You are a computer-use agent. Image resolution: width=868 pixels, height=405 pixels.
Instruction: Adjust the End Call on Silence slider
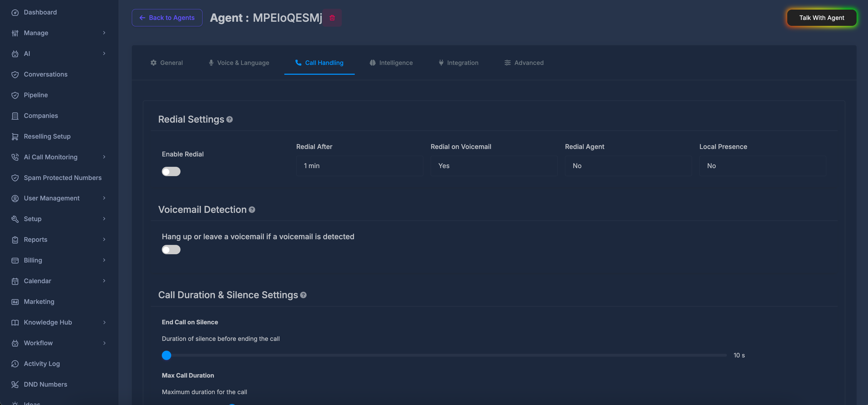(x=167, y=355)
